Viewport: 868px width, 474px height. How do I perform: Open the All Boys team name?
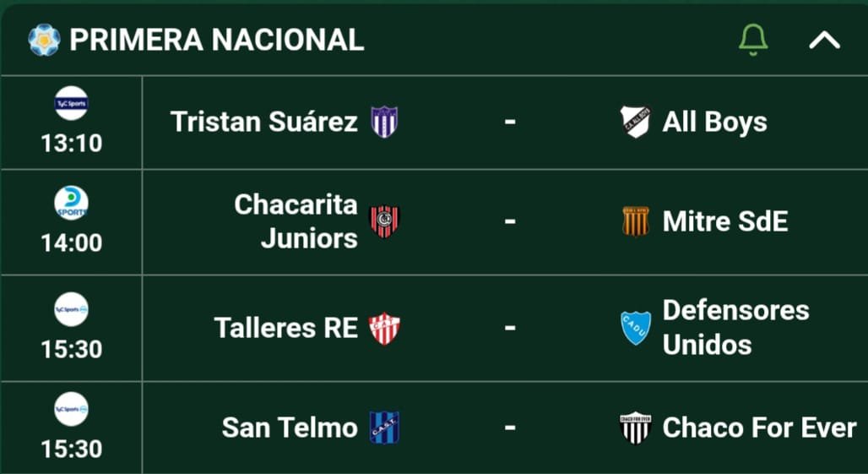714,122
